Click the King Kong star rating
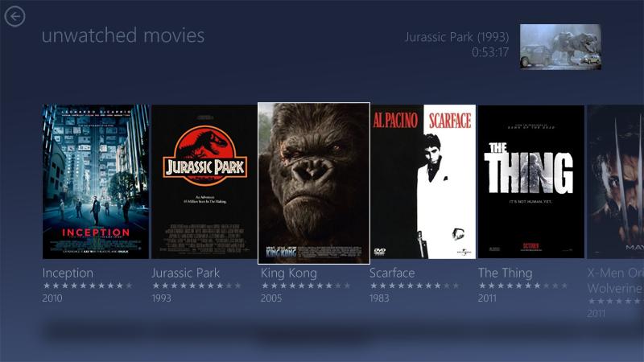The width and height of the screenshot is (644, 362). 306,286
